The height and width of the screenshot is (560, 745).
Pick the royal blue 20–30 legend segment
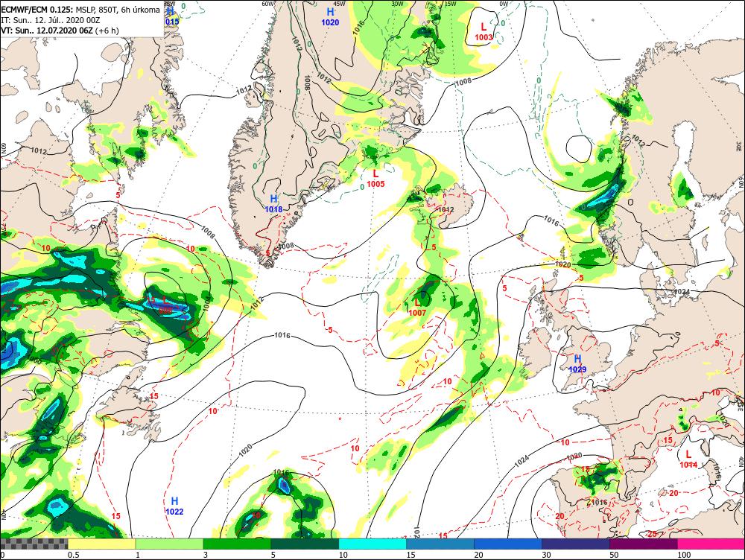click(x=508, y=544)
